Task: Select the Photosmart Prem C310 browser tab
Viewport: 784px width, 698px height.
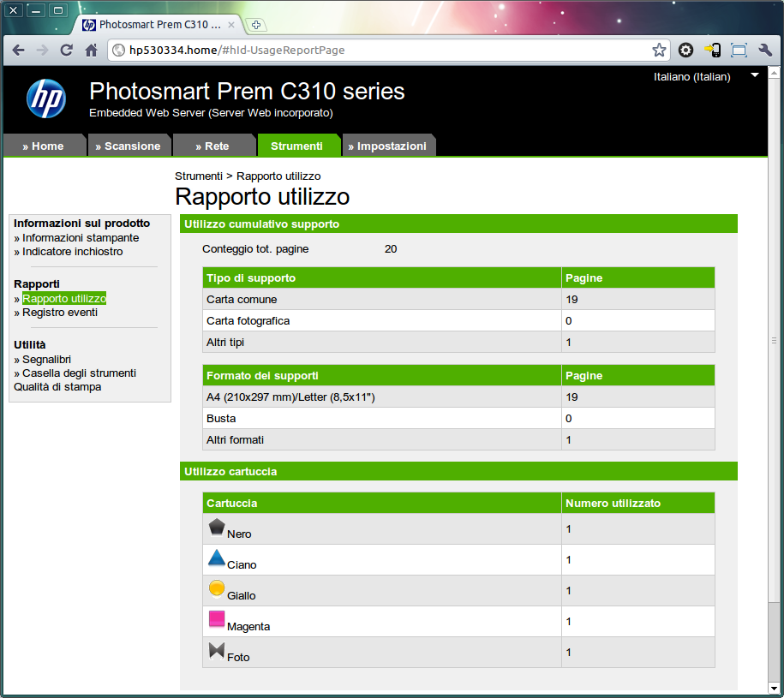Action: 158,25
